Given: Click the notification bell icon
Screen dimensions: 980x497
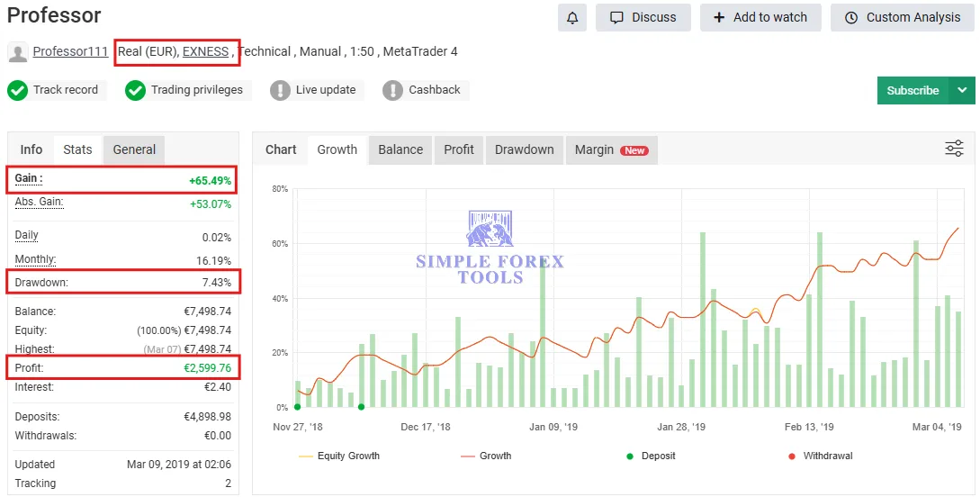Looking at the screenshot, I should [x=571, y=17].
